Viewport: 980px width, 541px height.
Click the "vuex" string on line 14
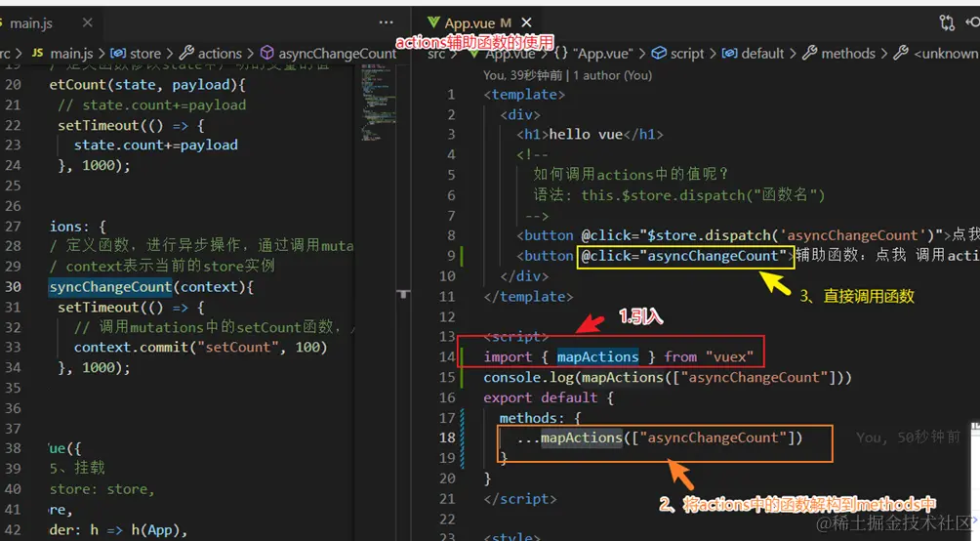(x=729, y=357)
